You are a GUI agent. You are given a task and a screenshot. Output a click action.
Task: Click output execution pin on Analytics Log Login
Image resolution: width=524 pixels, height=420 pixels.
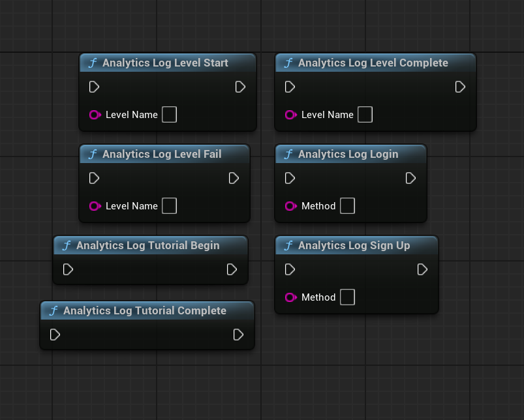click(410, 178)
